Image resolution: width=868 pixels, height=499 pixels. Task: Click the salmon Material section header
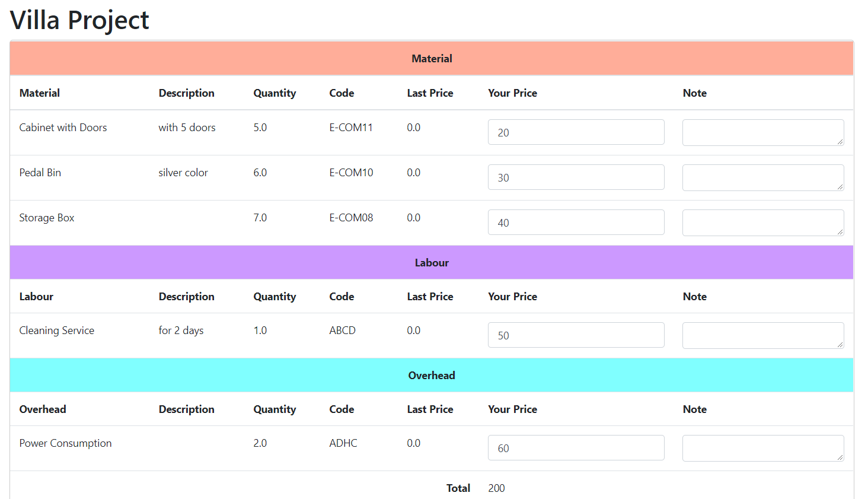click(x=432, y=58)
